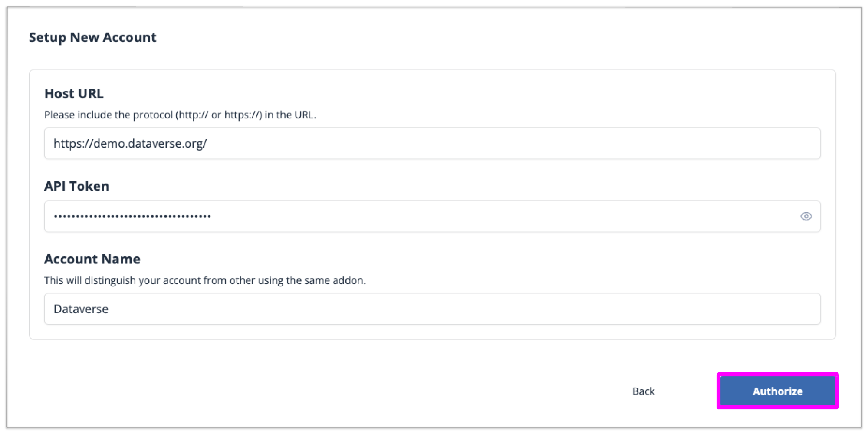Click the https://demo.dataverse.org/ URL text
868x434 pixels.
coord(130,144)
